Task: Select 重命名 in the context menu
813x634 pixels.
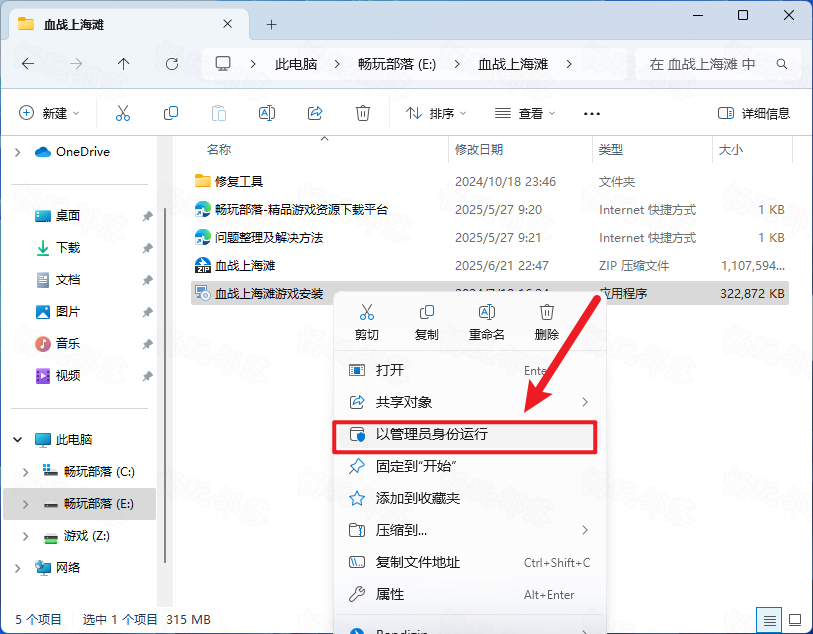Action: point(486,321)
